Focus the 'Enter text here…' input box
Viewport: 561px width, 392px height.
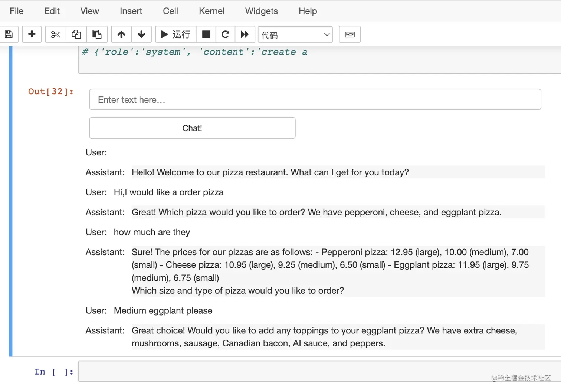315,99
